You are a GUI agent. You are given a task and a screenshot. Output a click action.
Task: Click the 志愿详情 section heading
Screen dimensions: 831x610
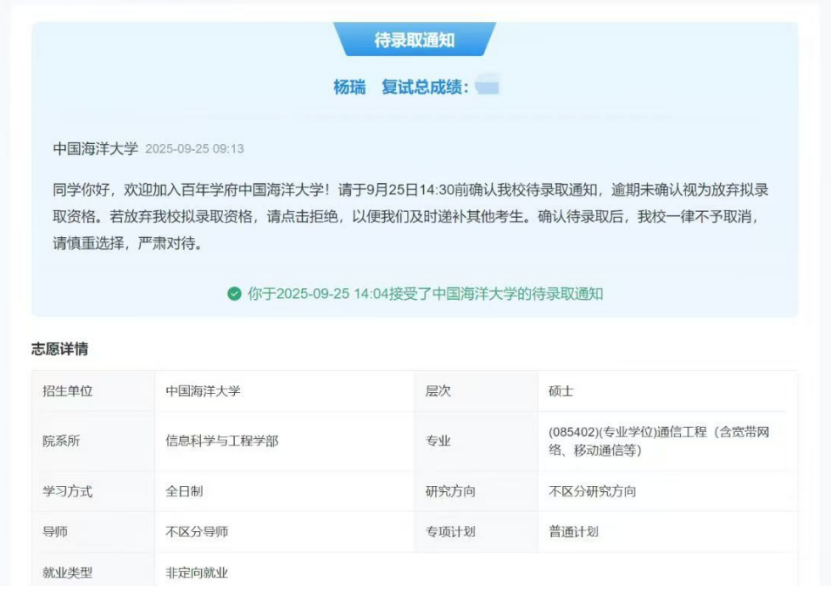(x=60, y=349)
